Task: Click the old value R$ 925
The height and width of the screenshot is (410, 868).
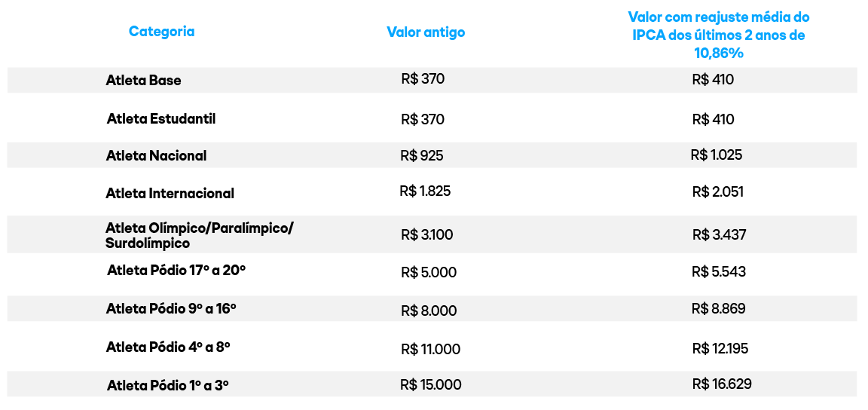Action: click(422, 156)
